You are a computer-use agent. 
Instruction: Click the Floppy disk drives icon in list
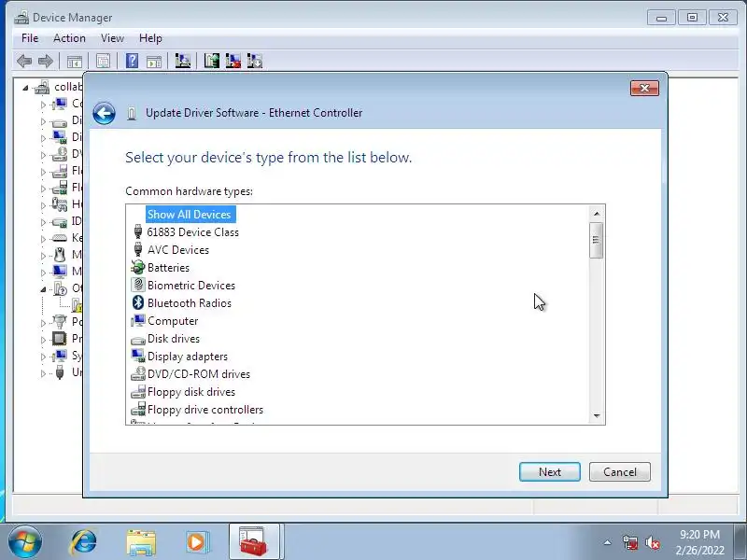[x=137, y=391]
